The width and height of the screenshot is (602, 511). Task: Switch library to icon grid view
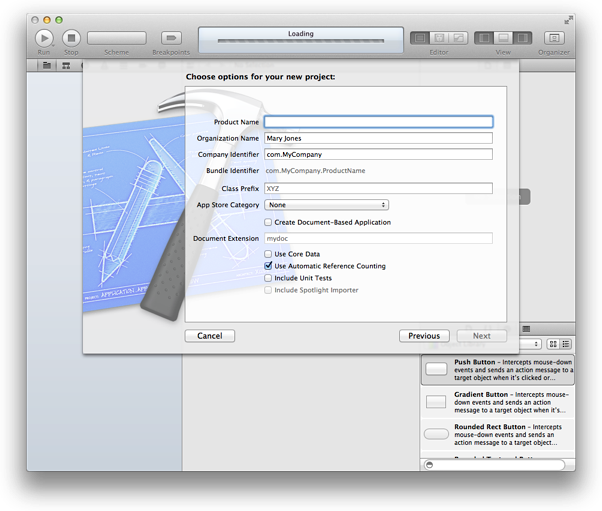(x=553, y=344)
